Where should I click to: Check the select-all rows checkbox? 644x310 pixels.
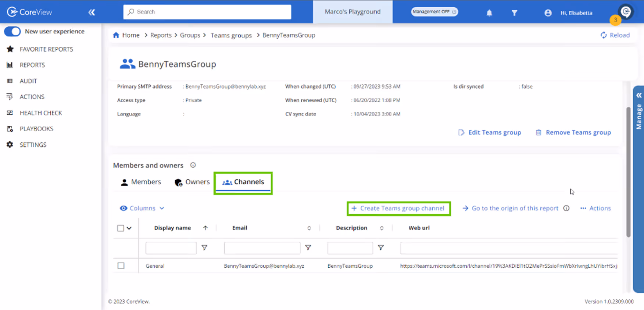[x=121, y=228]
